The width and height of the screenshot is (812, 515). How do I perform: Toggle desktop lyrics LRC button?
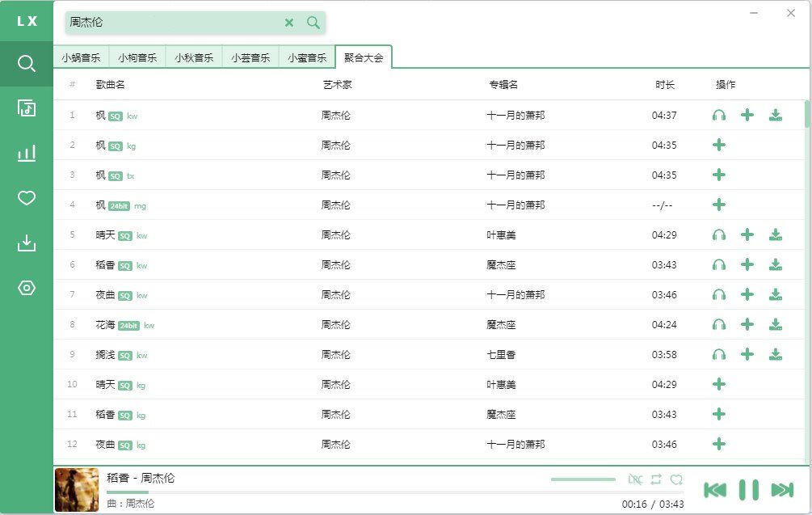pyautogui.click(x=635, y=479)
